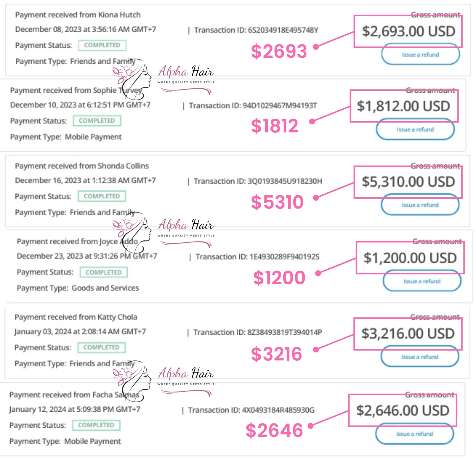Click the $5,310.00 USD gross amount
Screen dimensions: 476x465
point(408,182)
